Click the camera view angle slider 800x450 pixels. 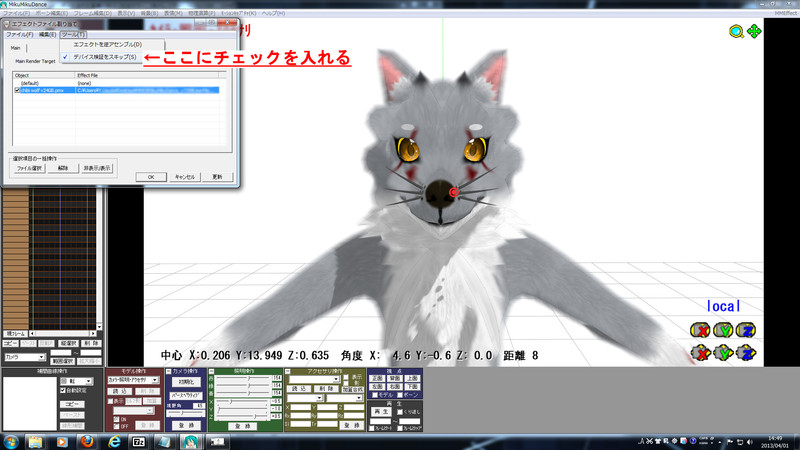point(186,413)
